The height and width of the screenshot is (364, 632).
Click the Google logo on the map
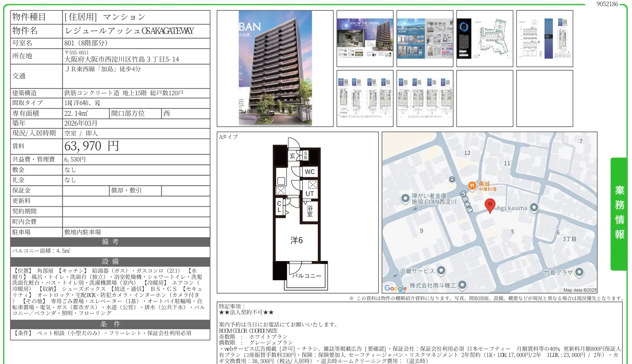coord(396,288)
